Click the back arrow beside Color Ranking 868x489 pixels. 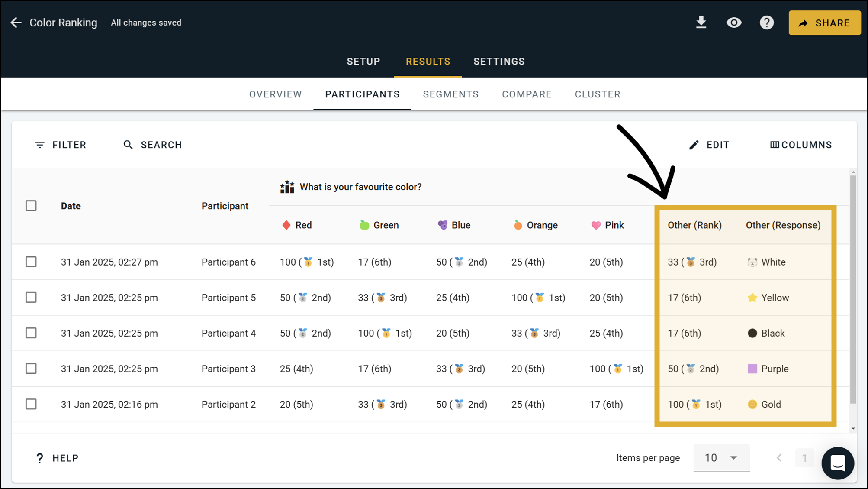pos(16,23)
